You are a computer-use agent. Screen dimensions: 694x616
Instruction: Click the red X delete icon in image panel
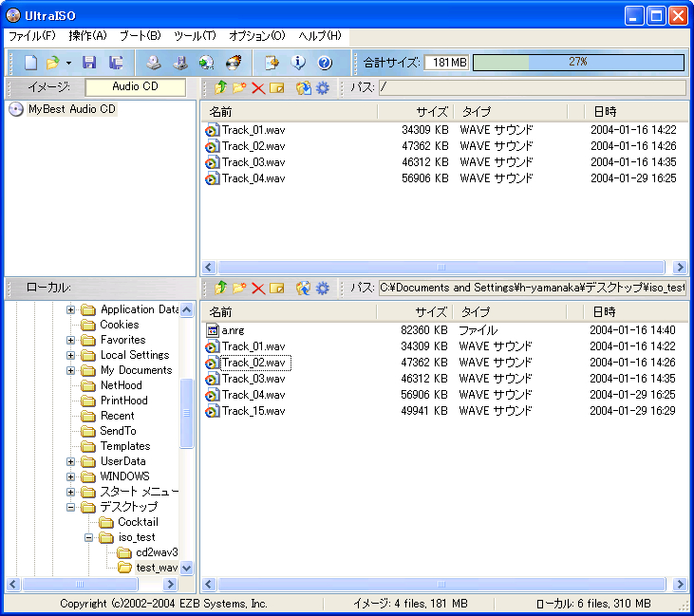coord(258,88)
